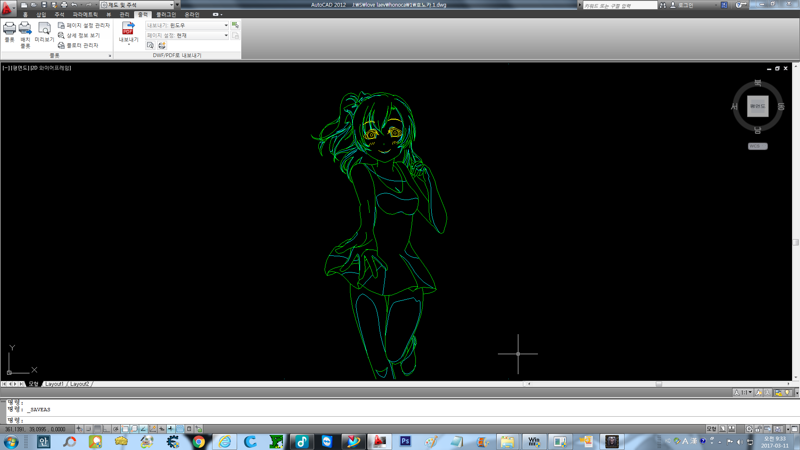Click the 내보내기 PDF export icon
The width and height of the screenshot is (800, 450).
click(x=128, y=28)
